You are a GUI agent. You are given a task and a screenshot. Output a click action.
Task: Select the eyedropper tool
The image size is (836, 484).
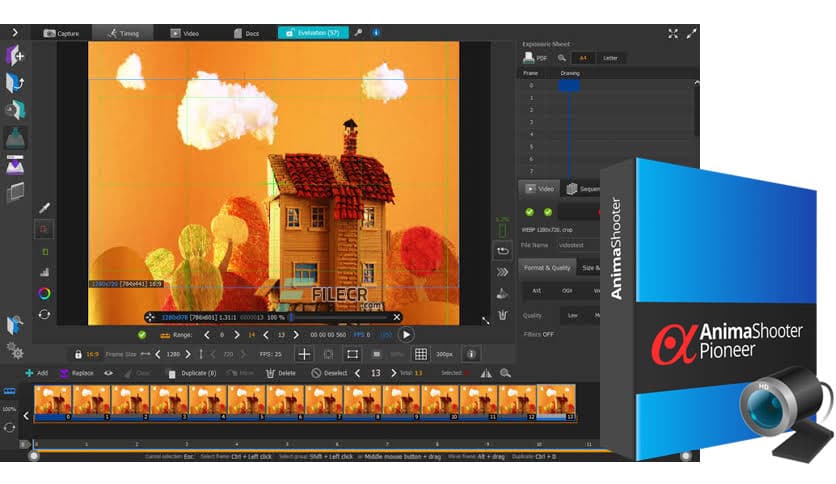click(44, 208)
